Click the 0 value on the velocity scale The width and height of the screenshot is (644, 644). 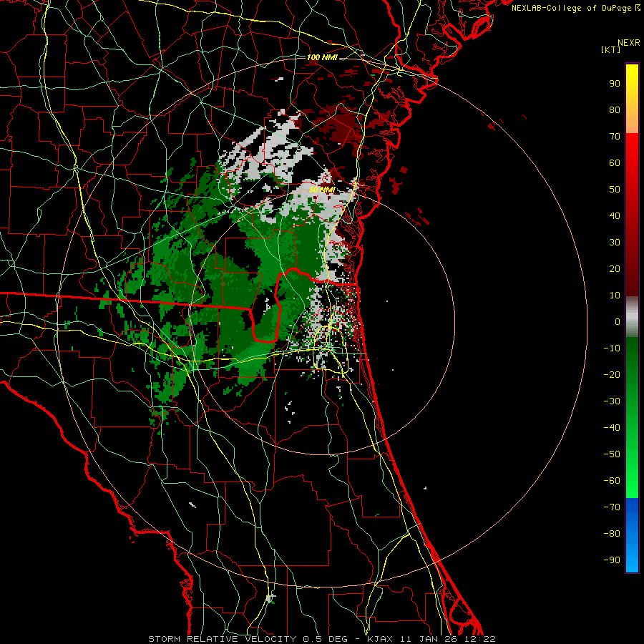618,322
